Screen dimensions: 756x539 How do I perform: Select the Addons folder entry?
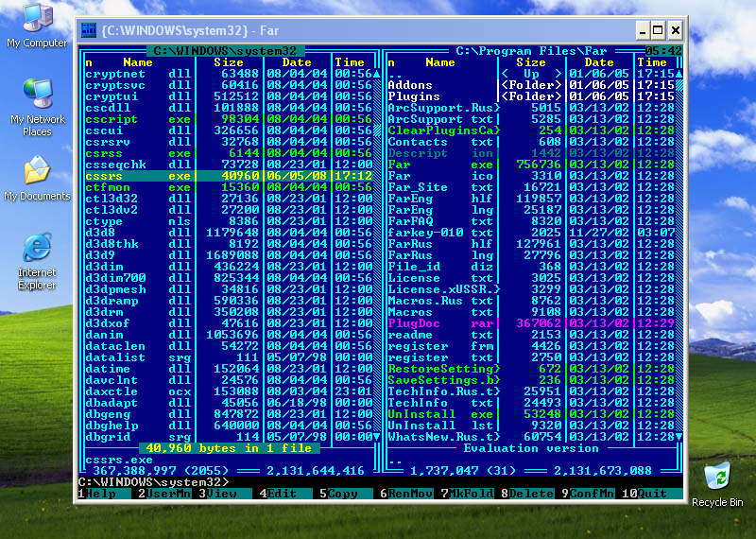(410, 85)
